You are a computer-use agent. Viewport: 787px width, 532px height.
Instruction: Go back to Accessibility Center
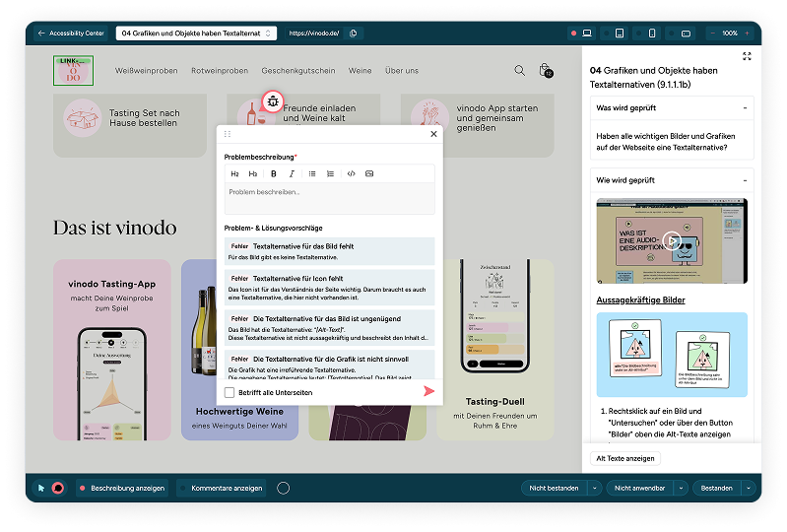point(71,33)
